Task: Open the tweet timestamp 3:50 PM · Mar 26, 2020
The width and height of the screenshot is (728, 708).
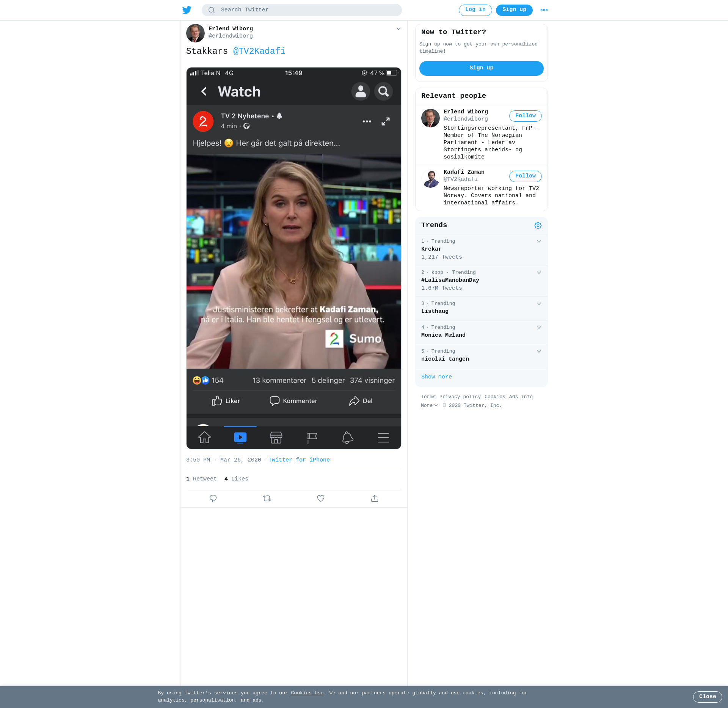Action: coord(224,460)
